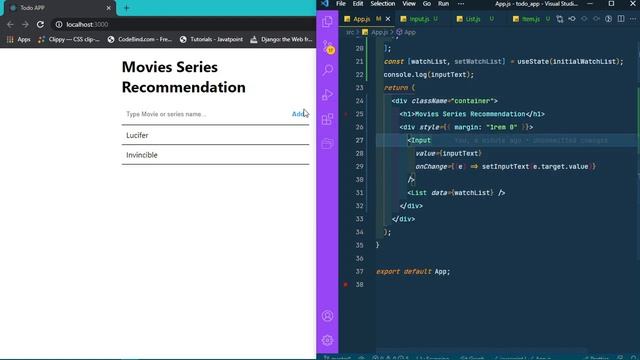Viewport: 640px width, 360px height.
Task: Click the Movies Series Recommendation heading
Action: coord(184,77)
